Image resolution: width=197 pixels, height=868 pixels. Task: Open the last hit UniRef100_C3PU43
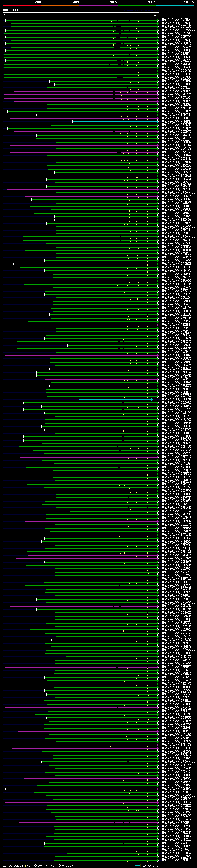pos(177,860)
